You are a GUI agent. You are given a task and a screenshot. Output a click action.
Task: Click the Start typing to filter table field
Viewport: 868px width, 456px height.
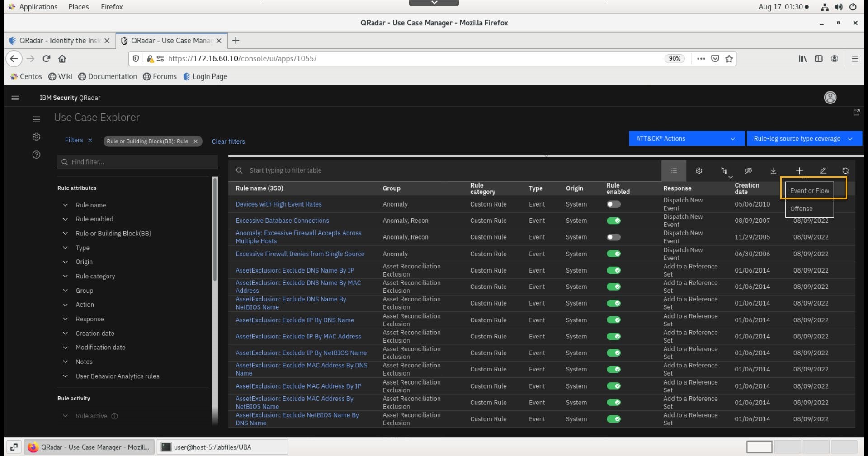445,171
